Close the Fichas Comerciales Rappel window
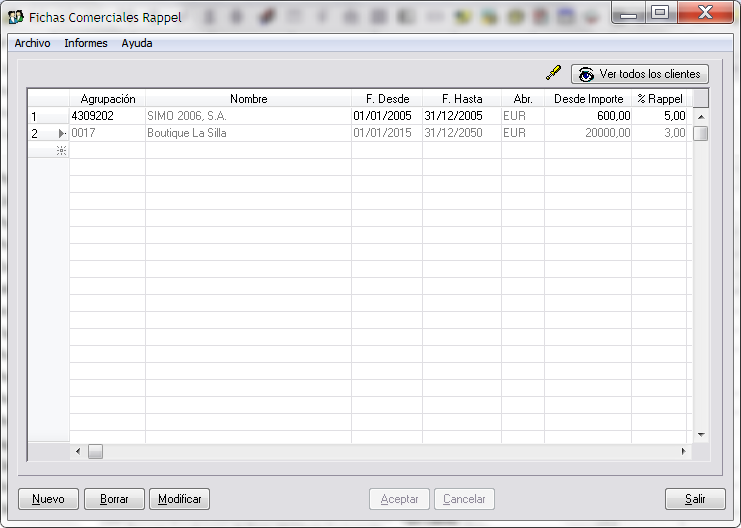 [x=705, y=12]
